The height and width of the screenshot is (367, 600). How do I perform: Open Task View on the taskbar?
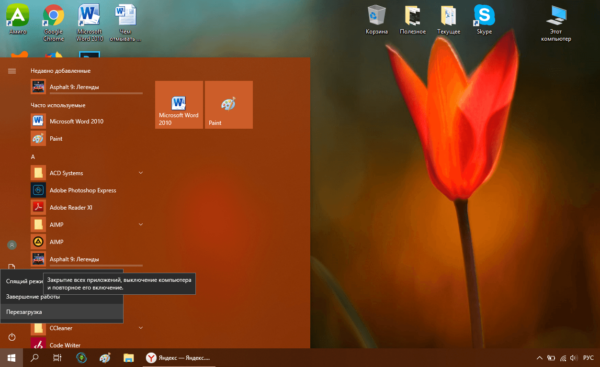click(57, 358)
